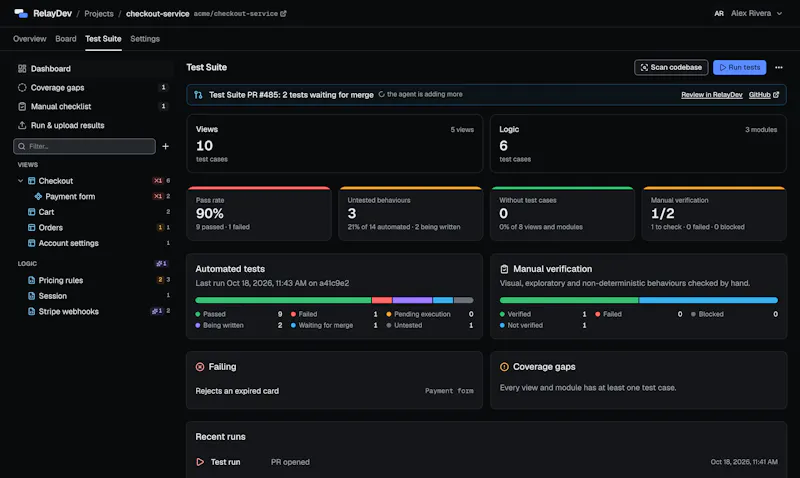Click the Cart view icon
Image resolution: width=800 pixels, height=478 pixels.
32,212
